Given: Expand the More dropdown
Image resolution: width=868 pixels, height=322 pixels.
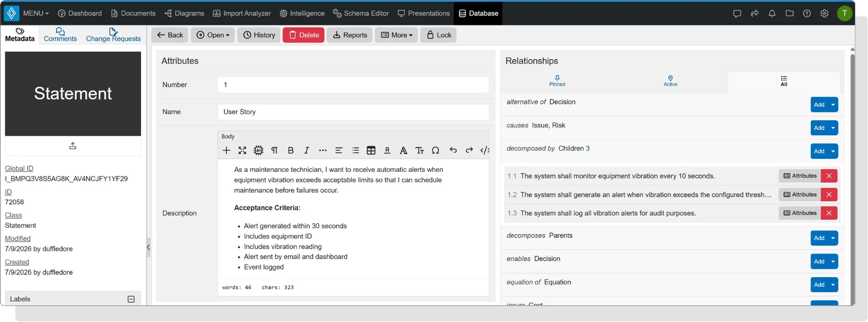Looking at the screenshot, I should coord(396,35).
